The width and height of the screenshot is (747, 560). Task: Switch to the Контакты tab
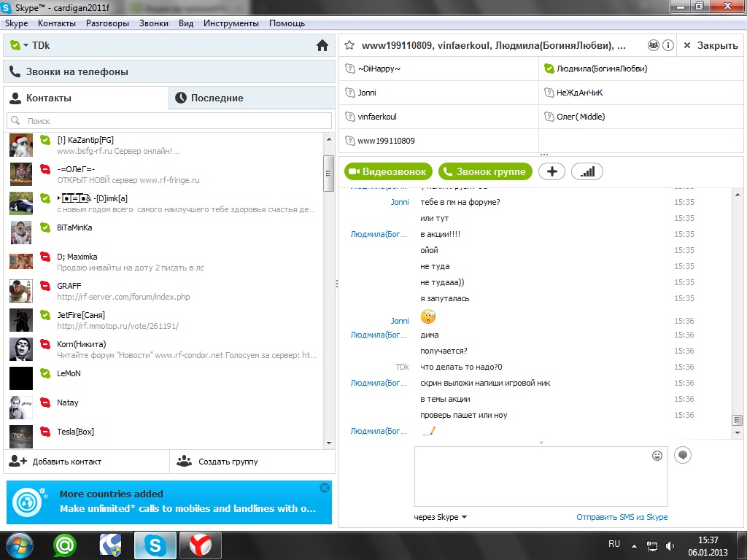[x=86, y=98]
